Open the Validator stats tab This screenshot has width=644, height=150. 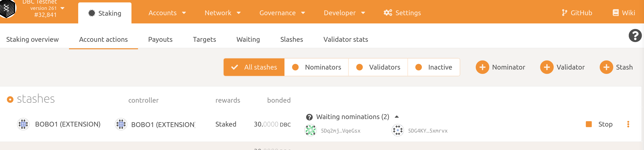345,39
